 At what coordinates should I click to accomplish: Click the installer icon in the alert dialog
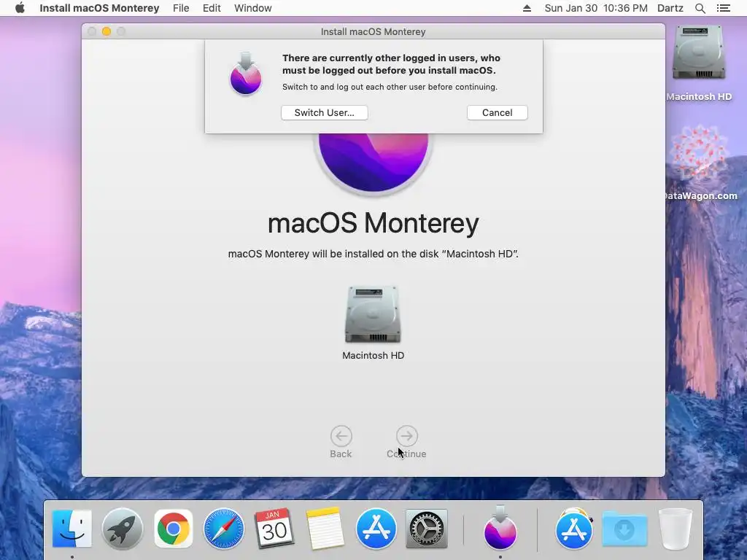[245, 74]
